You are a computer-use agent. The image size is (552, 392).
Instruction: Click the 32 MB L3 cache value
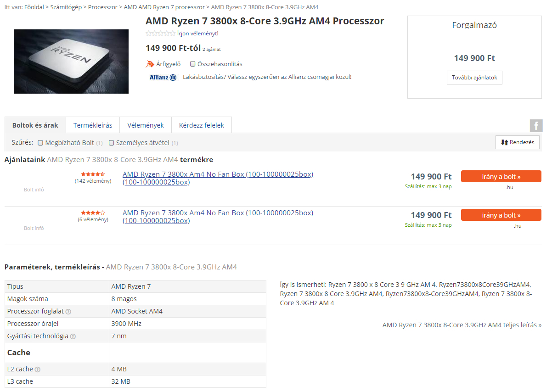(121, 382)
